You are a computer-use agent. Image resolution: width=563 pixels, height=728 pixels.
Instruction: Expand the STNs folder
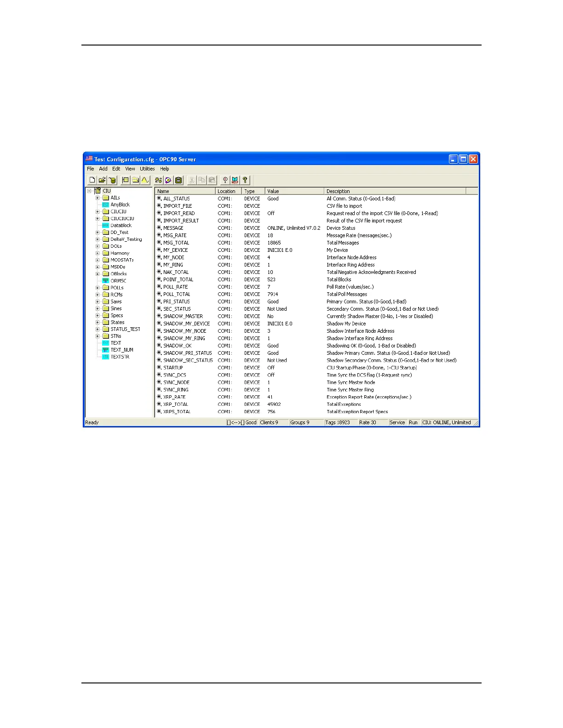98,336
